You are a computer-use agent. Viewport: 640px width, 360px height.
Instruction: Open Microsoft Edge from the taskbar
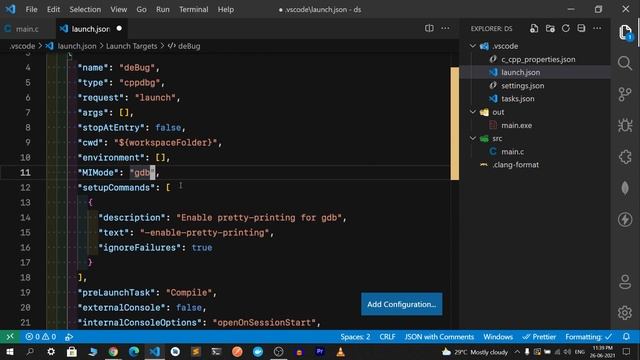point(134,351)
